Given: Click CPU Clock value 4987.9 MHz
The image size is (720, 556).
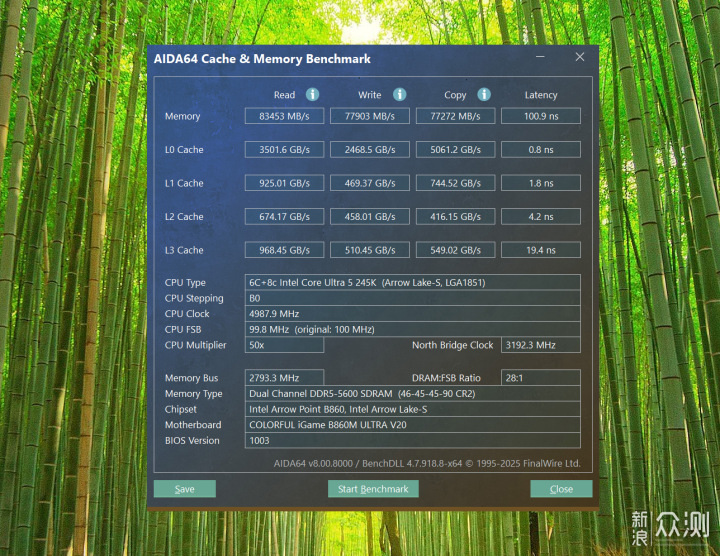Looking at the screenshot, I should (412, 314).
